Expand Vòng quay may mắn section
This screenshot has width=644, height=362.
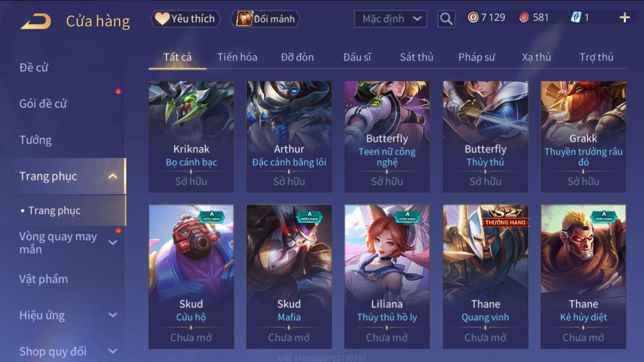pyautogui.click(x=112, y=242)
